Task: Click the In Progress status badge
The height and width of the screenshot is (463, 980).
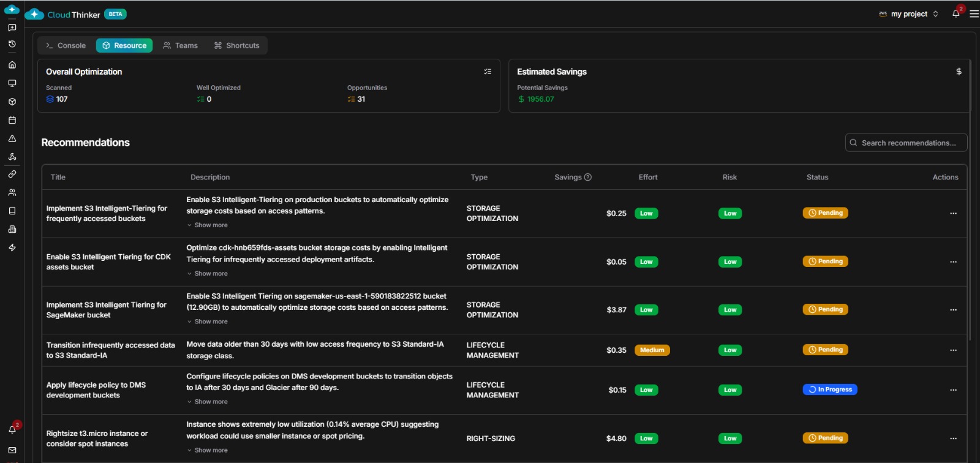Action: pos(830,390)
